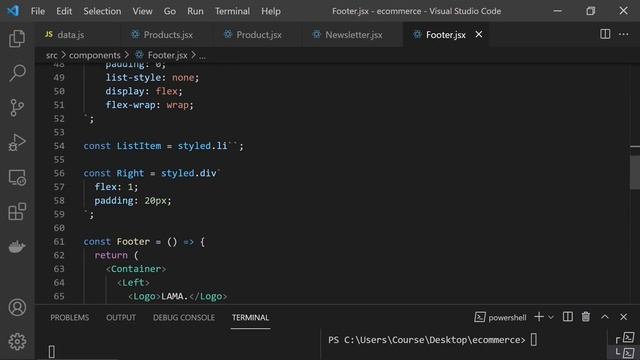This screenshot has width=640, height=360.
Task: Open the Search view
Action: (x=17, y=73)
